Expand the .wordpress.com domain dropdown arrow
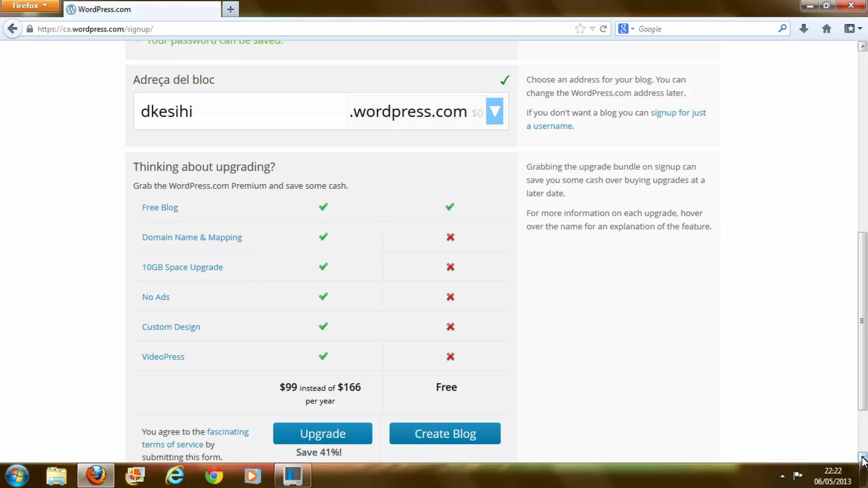This screenshot has width=868, height=488. 495,112
